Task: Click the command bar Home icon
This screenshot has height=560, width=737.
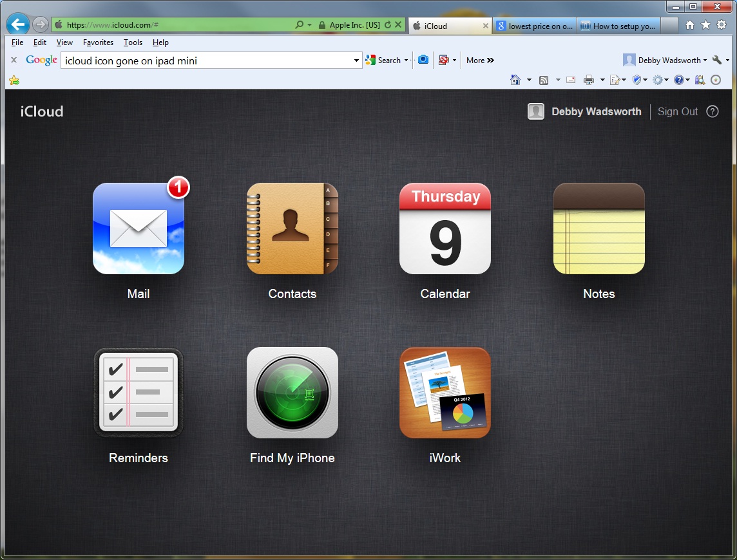Action: [x=515, y=80]
